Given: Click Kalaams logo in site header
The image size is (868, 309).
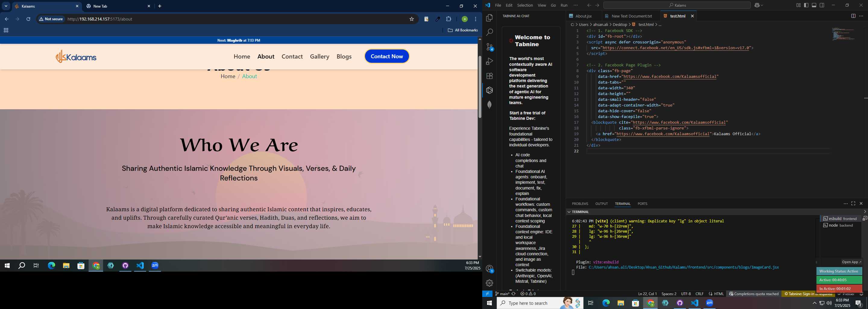Looking at the screenshot, I should pos(76,57).
